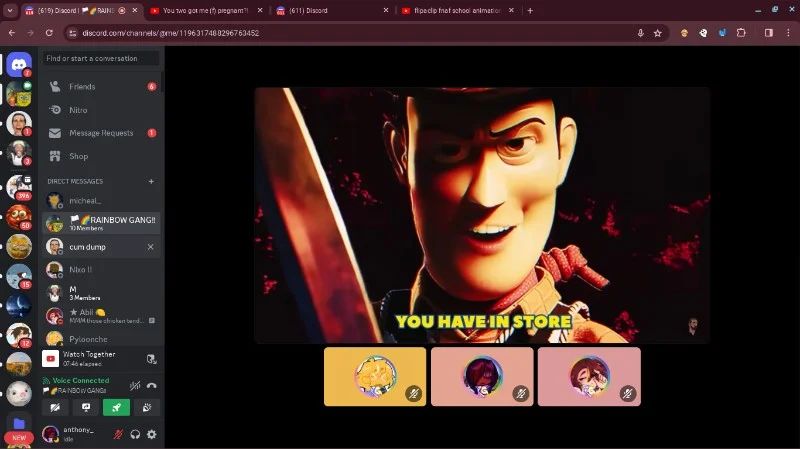Viewport: 800px width, 449px height.
Task: Open DM with Nixo !!
Action: [101, 269]
